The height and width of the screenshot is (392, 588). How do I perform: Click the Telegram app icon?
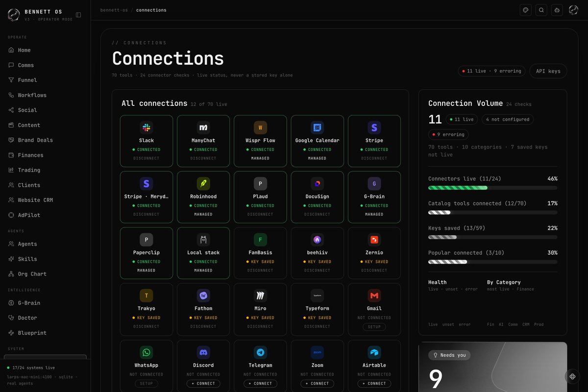pyautogui.click(x=260, y=352)
